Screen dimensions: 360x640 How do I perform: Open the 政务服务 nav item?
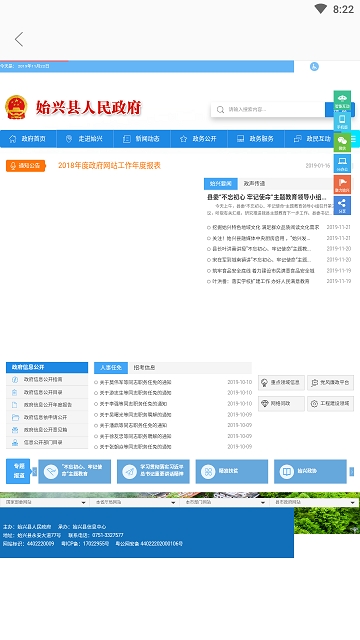(256, 139)
